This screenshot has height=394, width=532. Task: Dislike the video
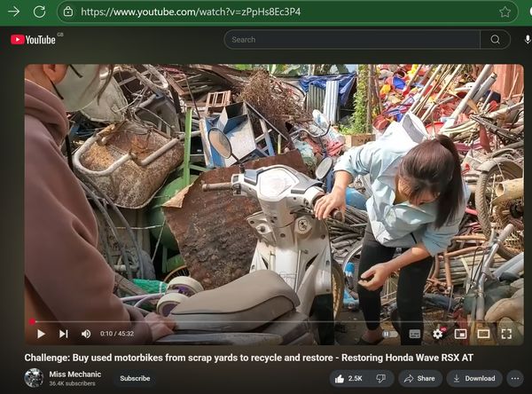pos(381,378)
